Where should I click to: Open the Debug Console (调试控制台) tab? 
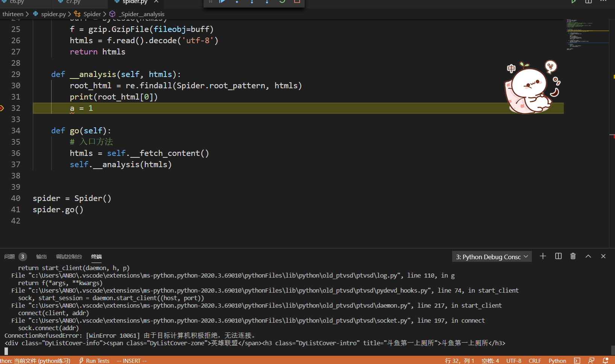click(x=69, y=257)
